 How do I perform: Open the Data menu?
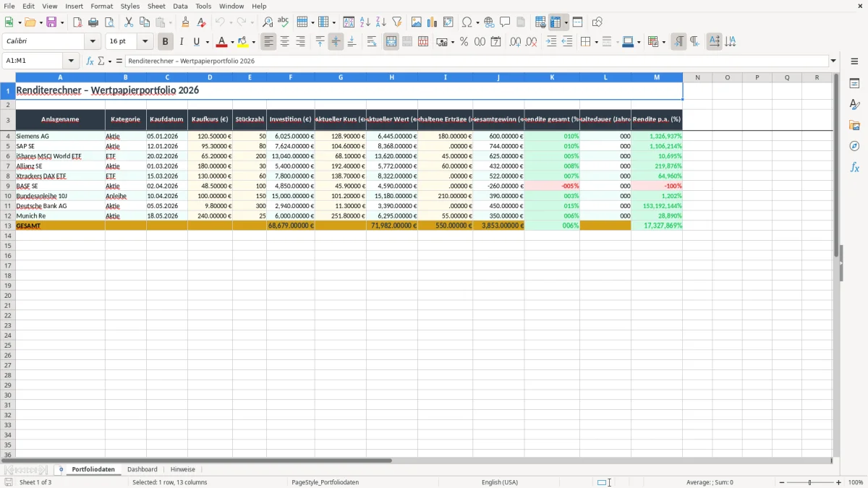tap(180, 6)
